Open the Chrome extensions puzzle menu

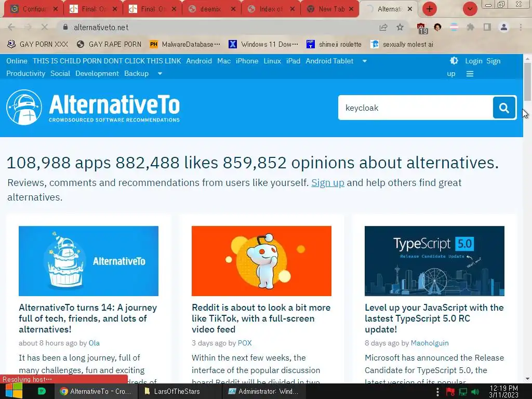pyautogui.click(x=470, y=27)
